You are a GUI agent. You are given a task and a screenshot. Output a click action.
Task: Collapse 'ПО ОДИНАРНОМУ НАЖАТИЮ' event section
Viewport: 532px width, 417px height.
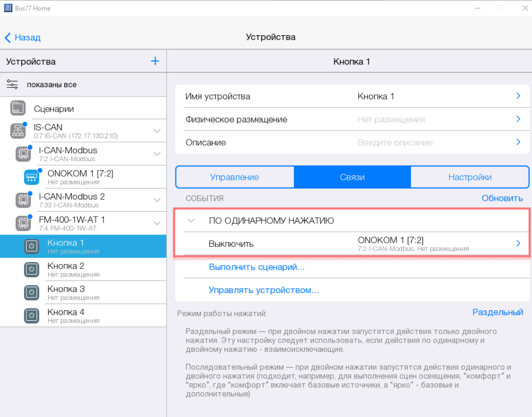(x=191, y=221)
